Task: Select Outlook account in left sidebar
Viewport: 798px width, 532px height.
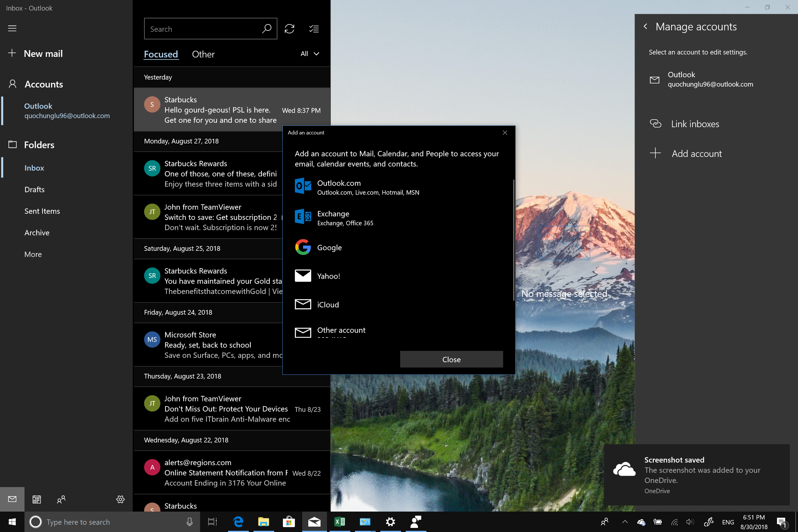Action: [67, 111]
